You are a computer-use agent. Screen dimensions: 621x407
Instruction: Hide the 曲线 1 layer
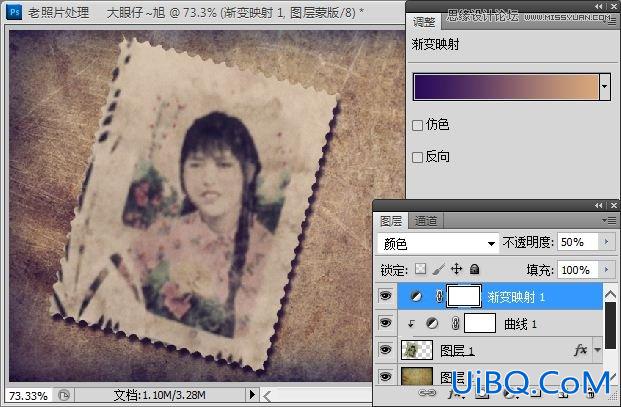(x=385, y=323)
